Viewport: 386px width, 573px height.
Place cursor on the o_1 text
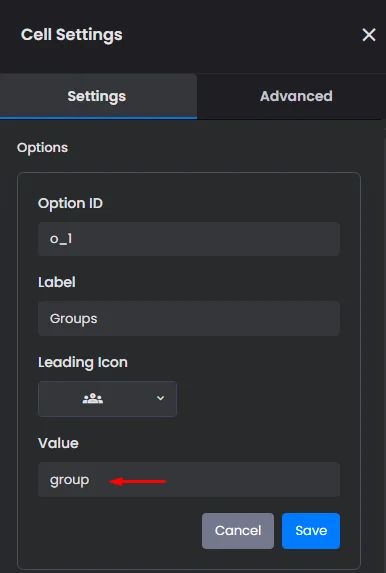point(61,239)
